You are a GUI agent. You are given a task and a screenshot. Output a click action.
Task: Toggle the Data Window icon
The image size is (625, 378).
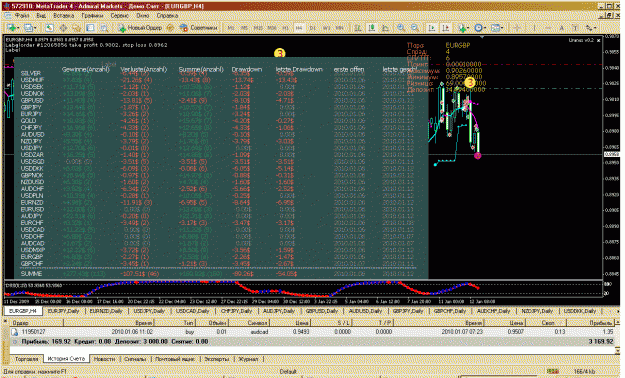pyautogui.click(x=63, y=28)
